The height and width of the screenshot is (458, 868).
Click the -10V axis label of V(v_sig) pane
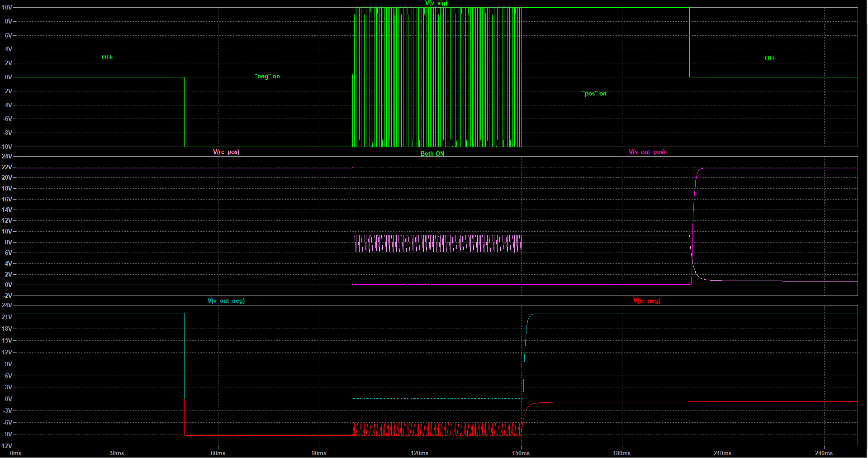point(6,147)
